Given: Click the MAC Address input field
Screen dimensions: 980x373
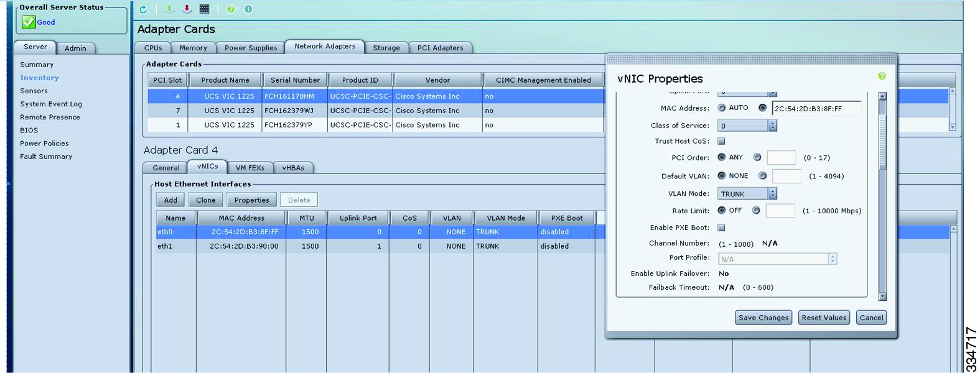Looking at the screenshot, I should [816, 108].
